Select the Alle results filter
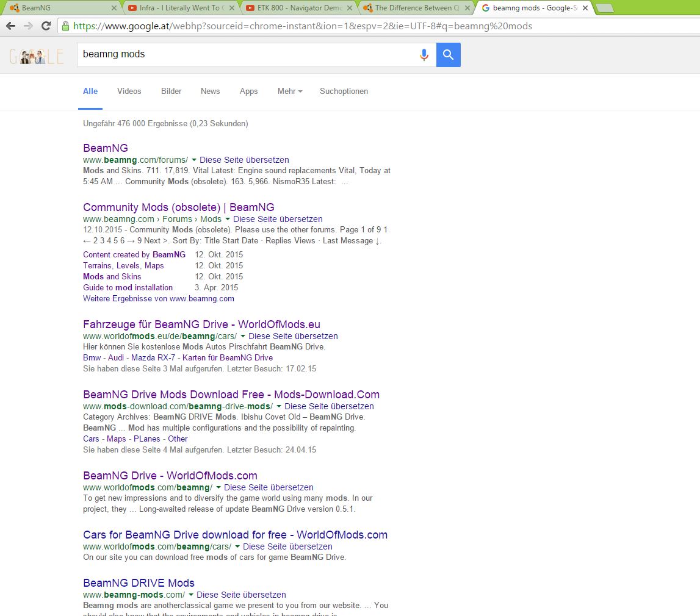This screenshot has width=700, height=616. [90, 91]
